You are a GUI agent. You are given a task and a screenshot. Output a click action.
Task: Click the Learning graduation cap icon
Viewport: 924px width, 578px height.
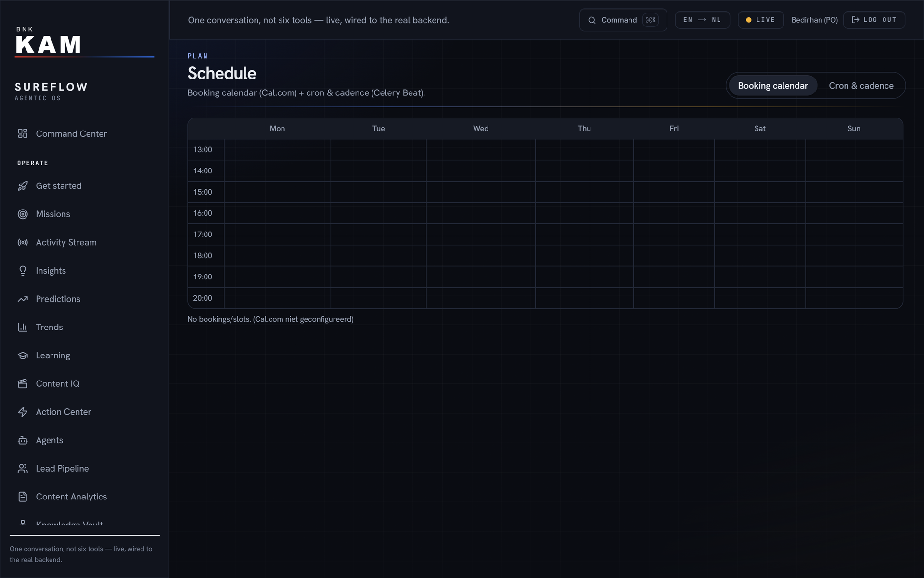[23, 355]
